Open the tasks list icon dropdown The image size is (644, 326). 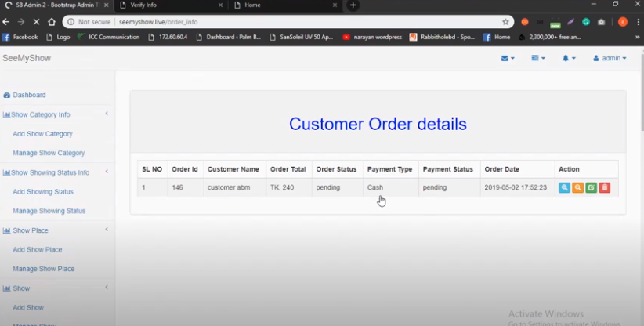click(538, 58)
